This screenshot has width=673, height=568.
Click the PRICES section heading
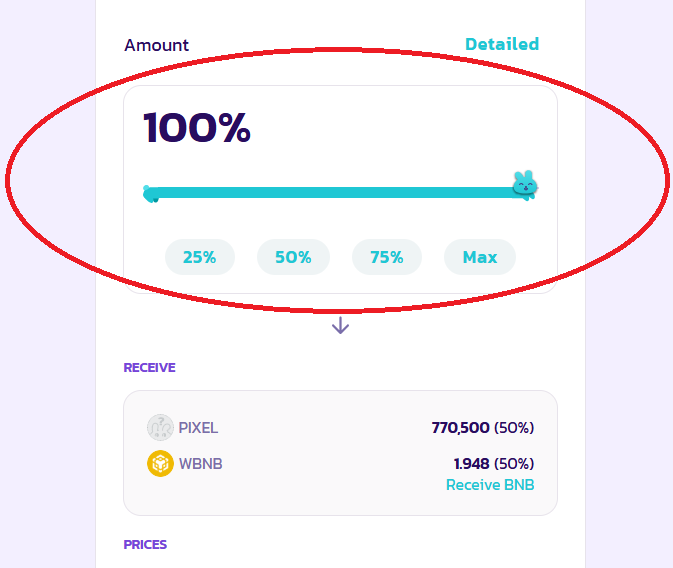click(145, 544)
